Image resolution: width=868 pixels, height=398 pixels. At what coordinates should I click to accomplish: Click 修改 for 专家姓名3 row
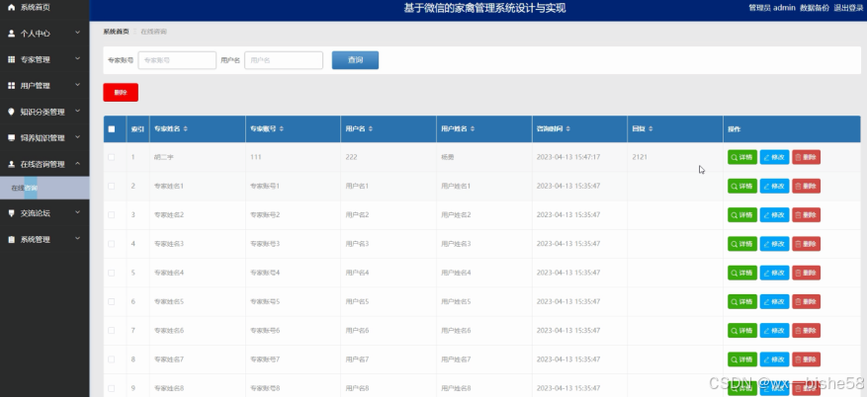click(x=774, y=244)
